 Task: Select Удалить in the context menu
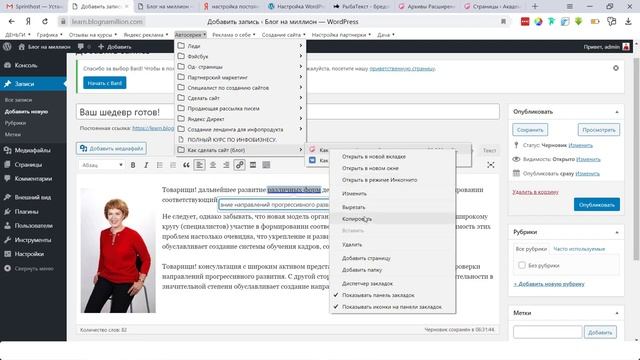pos(352,244)
